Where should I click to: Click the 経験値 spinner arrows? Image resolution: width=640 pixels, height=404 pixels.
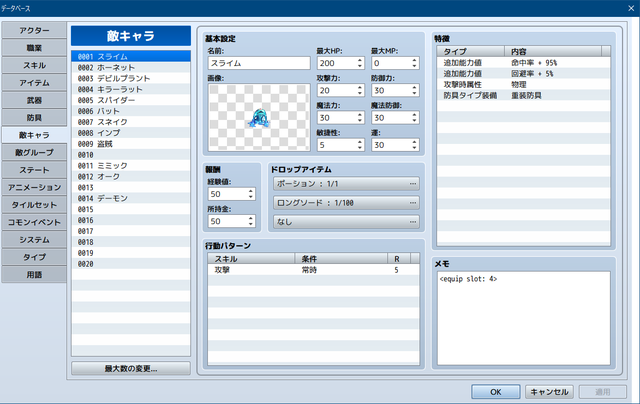click(x=251, y=194)
